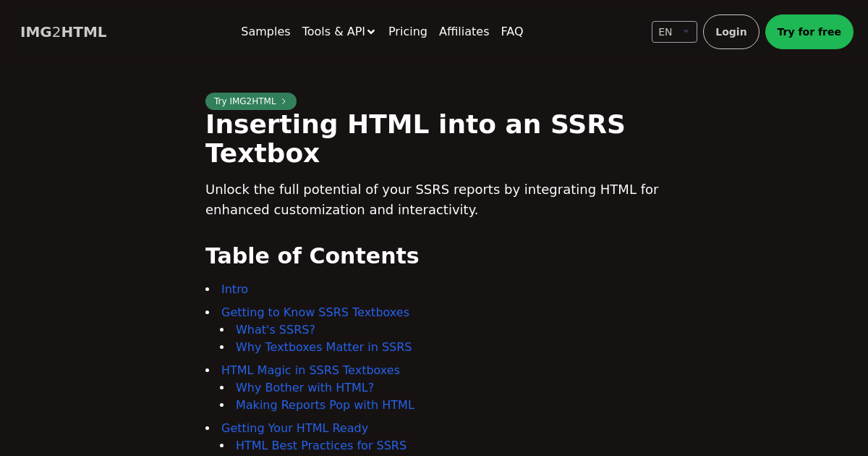The image size is (868, 456).
Task: Open the EN language dropdown
Action: tap(673, 32)
